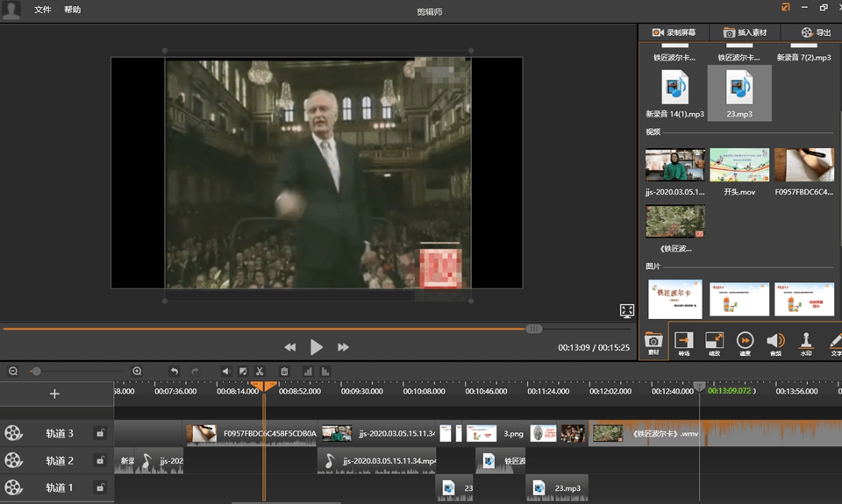Select the jjs-2020.03.05.15.11.34.mp4 audio clip on track 2

pyautogui.click(x=377, y=460)
